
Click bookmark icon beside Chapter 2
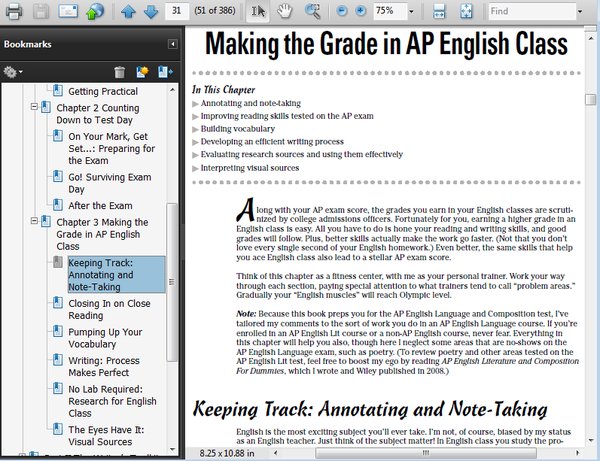pos(46,107)
